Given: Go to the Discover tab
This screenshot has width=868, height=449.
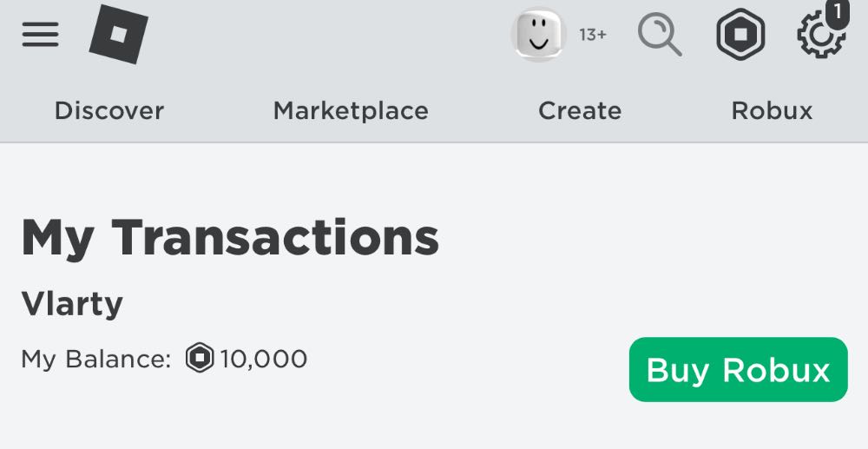Looking at the screenshot, I should (x=109, y=111).
